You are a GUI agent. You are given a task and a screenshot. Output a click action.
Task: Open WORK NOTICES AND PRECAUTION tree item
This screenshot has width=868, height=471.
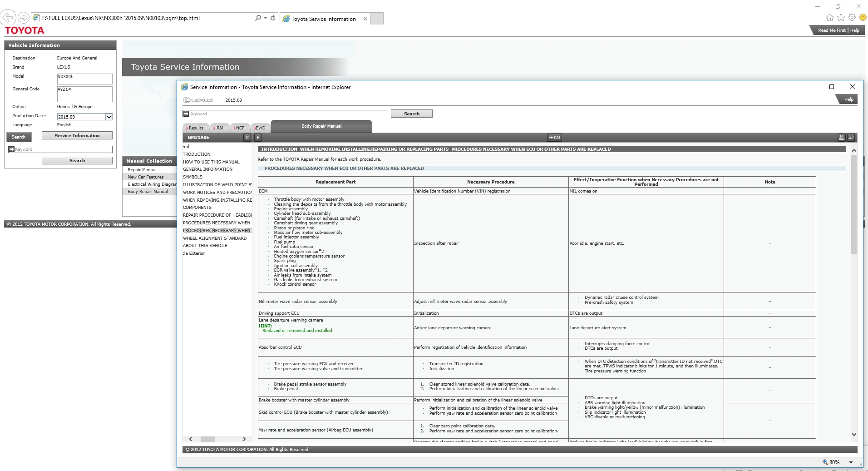217,193
